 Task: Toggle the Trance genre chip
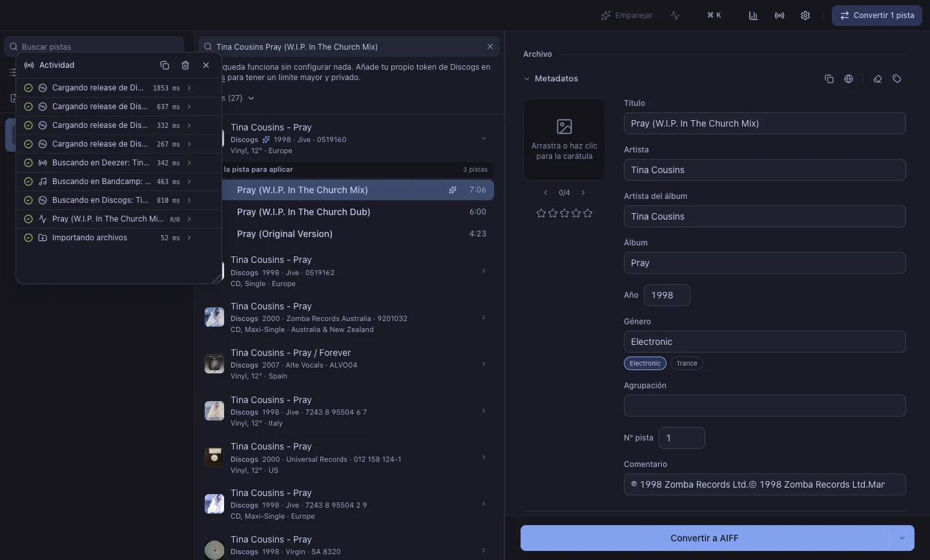coord(687,364)
